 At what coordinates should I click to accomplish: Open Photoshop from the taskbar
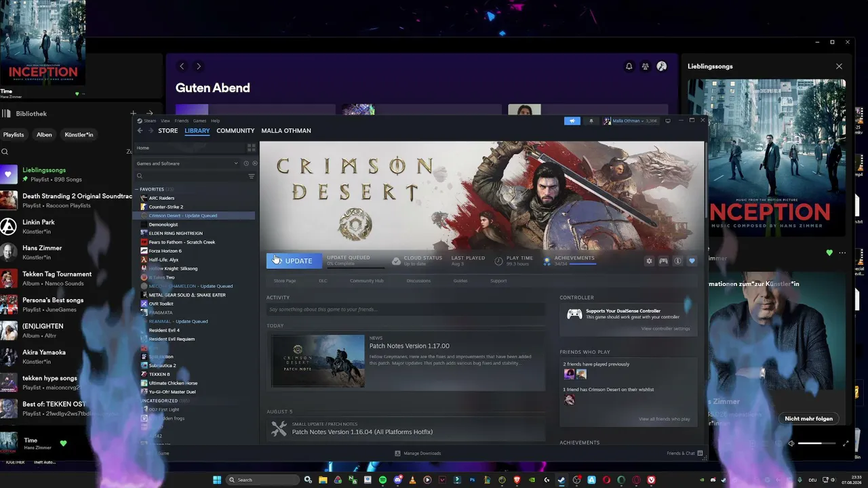(472, 480)
